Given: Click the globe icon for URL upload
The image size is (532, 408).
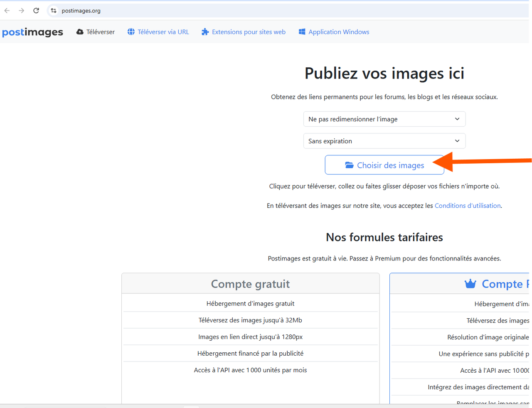Looking at the screenshot, I should tap(131, 32).
